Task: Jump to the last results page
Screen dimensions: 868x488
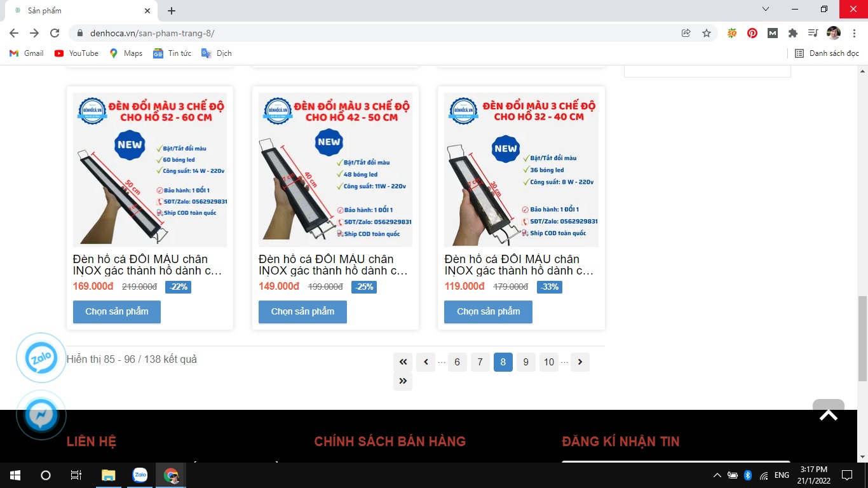Action: (403, 381)
